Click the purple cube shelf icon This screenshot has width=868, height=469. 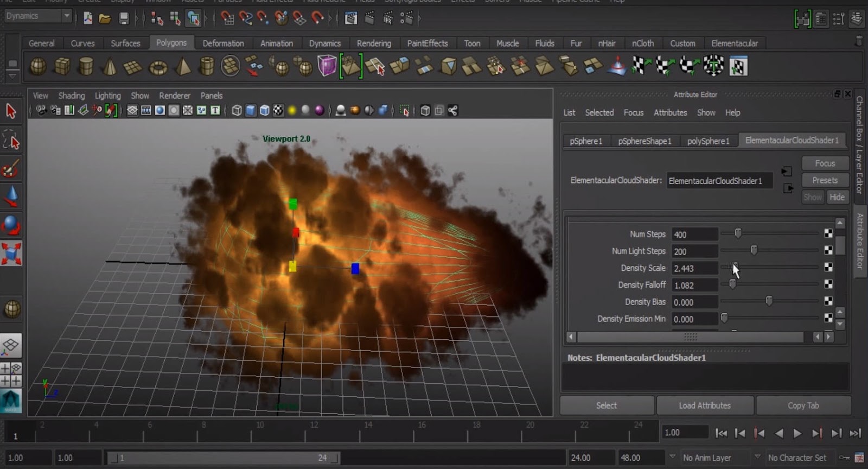327,66
